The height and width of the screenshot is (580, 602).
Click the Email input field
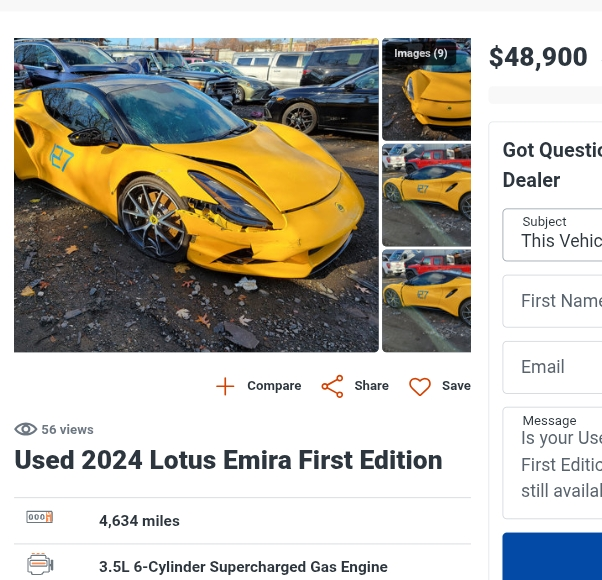552,367
